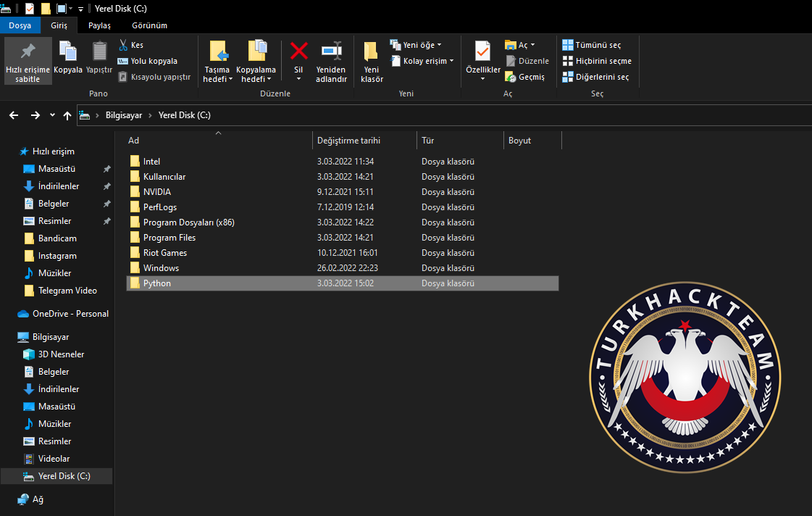
Task: Select the PerfLogs folder
Action: [x=343, y=207]
